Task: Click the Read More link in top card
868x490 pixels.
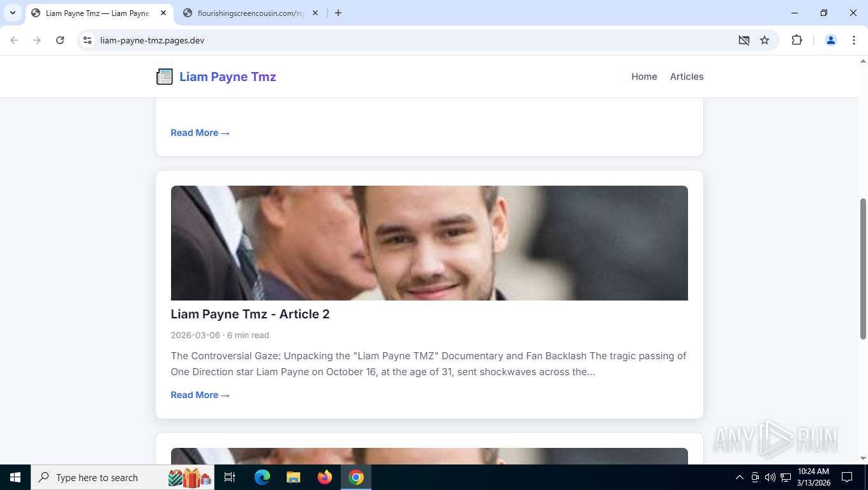Action: click(x=200, y=133)
